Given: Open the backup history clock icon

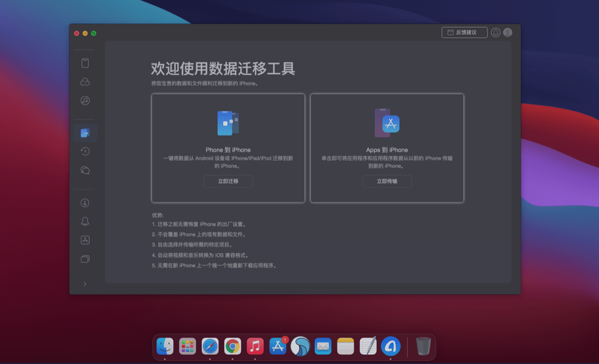Looking at the screenshot, I should [85, 152].
